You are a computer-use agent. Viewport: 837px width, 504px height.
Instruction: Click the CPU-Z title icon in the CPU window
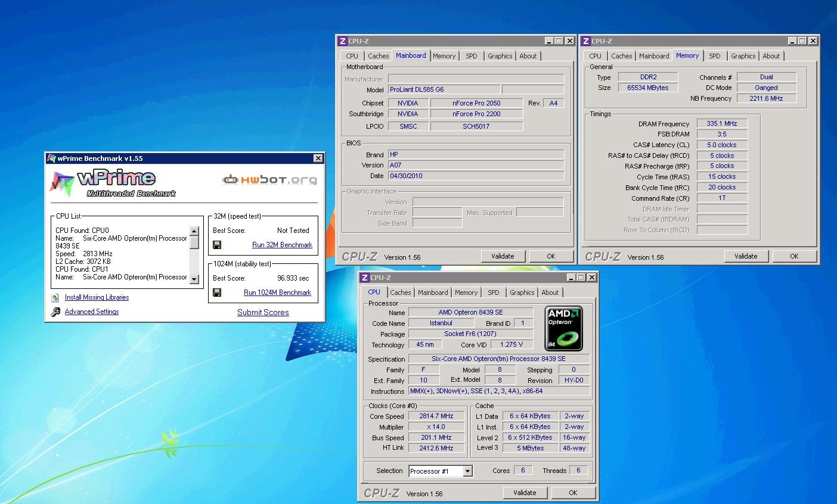click(364, 278)
